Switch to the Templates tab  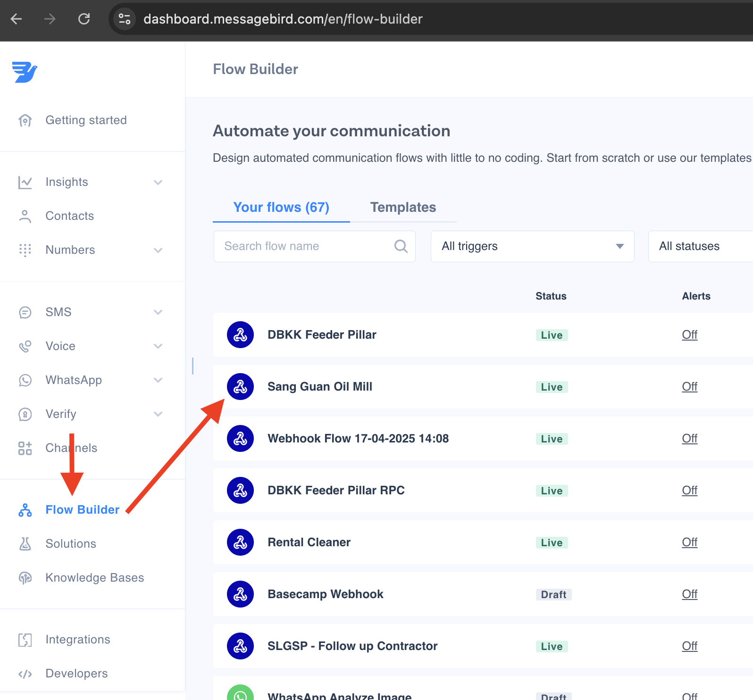(403, 208)
